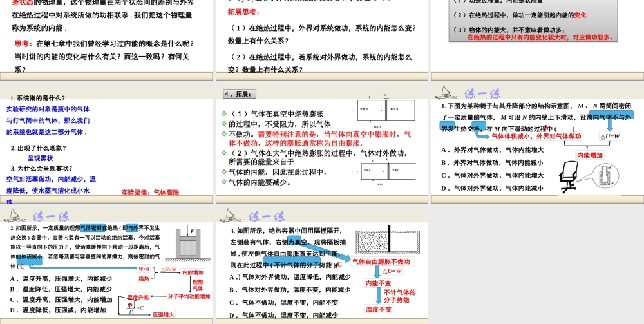Click the line （2）在绝热过程中，做功一定能引起内能的变化
This screenshot has height=324, width=644.
pyautogui.click(x=520, y=15)
